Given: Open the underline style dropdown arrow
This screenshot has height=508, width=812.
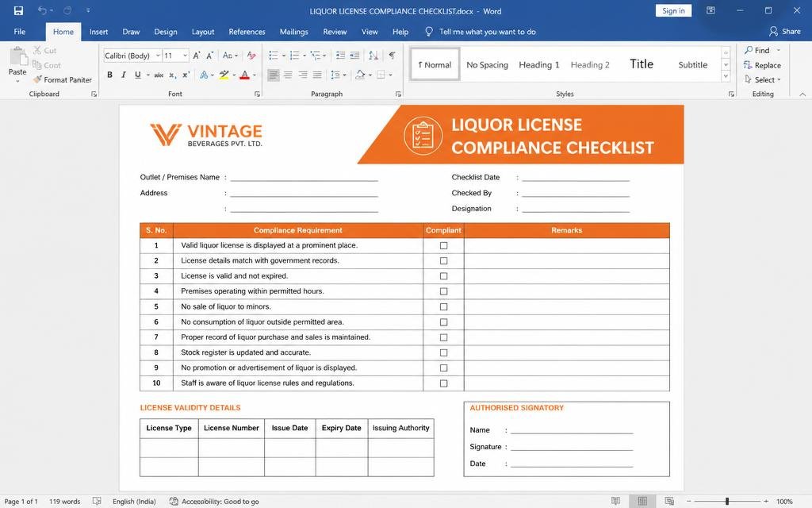Looking at the screenshot, I should point(148,75).
